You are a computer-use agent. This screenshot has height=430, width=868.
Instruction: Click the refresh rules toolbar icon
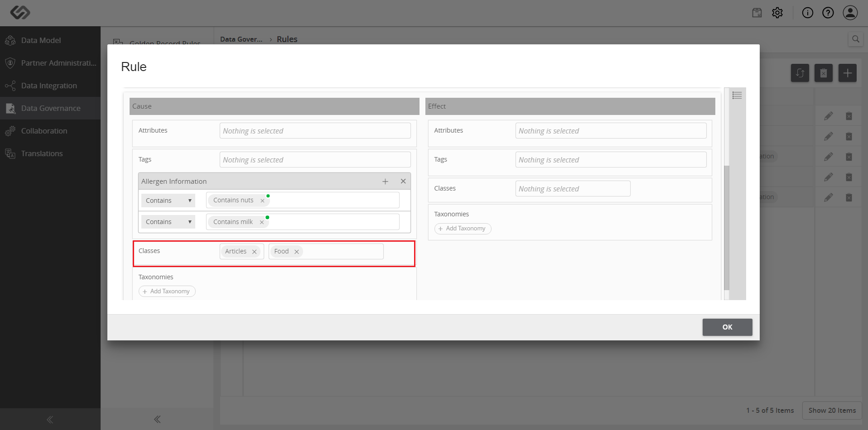click(800, 73)
